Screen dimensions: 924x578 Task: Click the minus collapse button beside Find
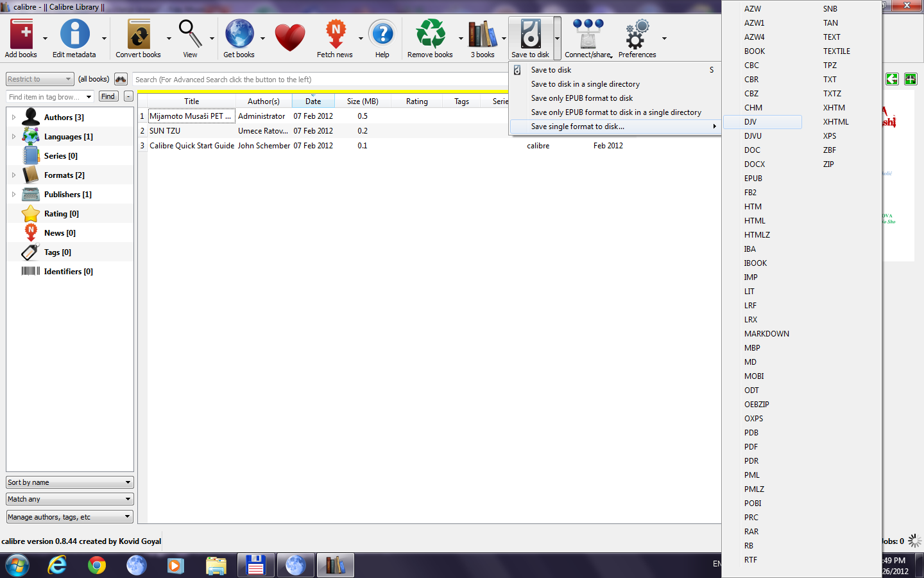(128, 96)
